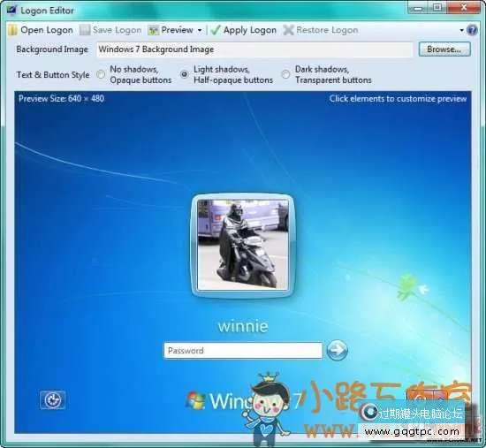The image size is (486, 448).
Task: Click the Logon Editor title bar icon
Action: [x=11, y=10]
